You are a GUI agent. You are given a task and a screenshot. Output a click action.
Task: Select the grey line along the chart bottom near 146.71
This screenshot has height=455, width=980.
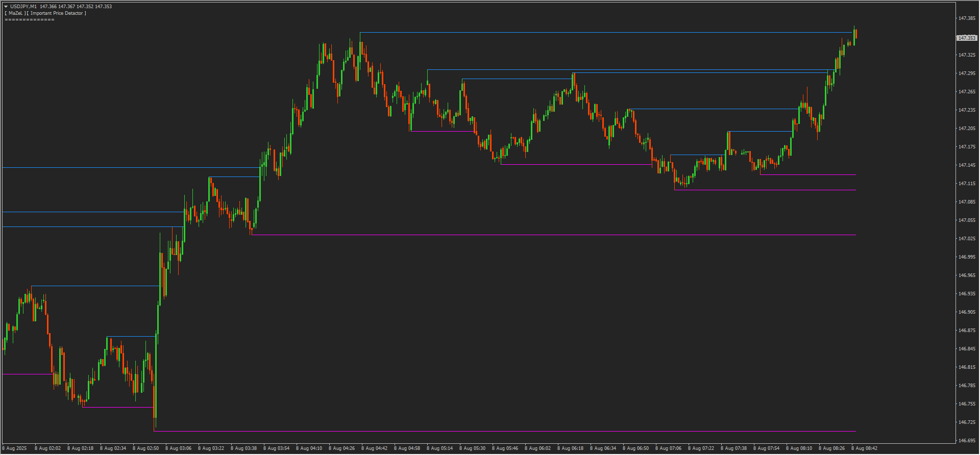click(505, 432)
